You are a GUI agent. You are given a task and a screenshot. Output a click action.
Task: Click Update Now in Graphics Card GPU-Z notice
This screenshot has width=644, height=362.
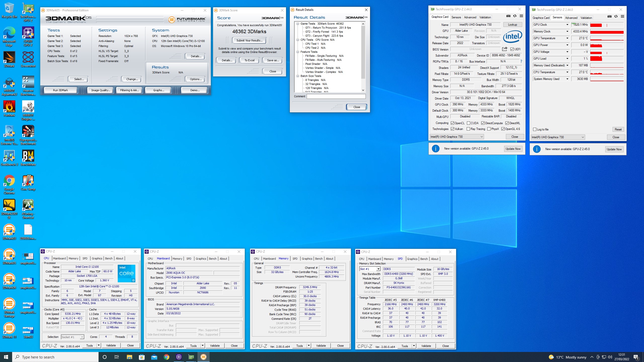coord(513,149)
